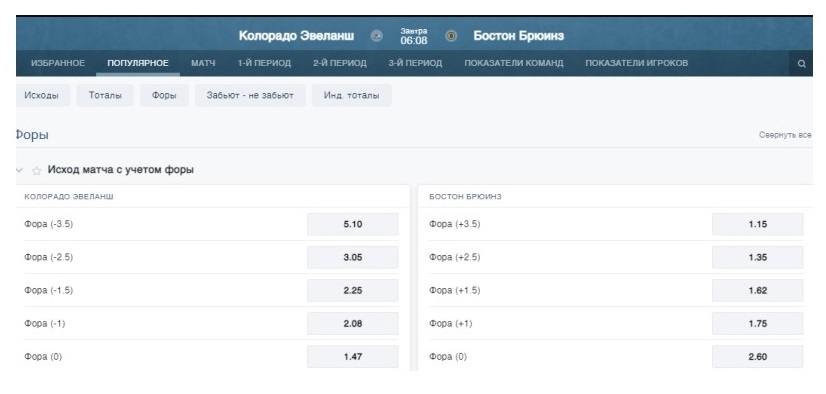Viewport: 826px width, 394px height.
Task: Click the Colorado Avalanche team logo
Action: pyautogui.click(x=376, y=36)
